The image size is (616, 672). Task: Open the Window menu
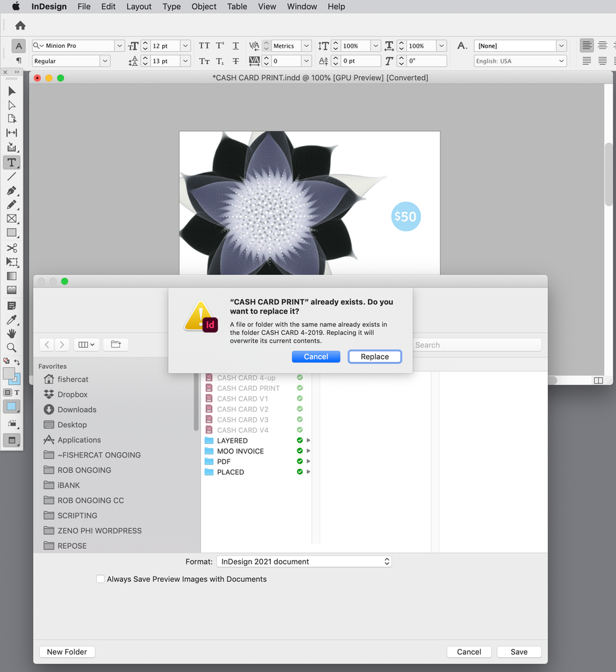pos(302,7)
